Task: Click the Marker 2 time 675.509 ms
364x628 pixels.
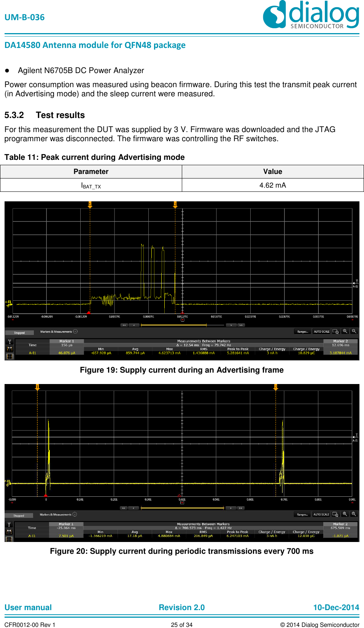Action: [340, 528]
